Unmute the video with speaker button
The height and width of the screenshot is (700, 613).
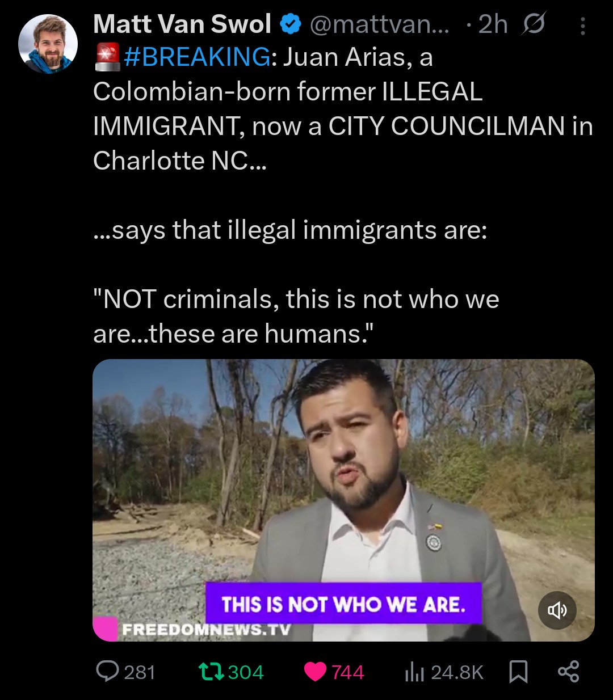(x=557, y=610)
